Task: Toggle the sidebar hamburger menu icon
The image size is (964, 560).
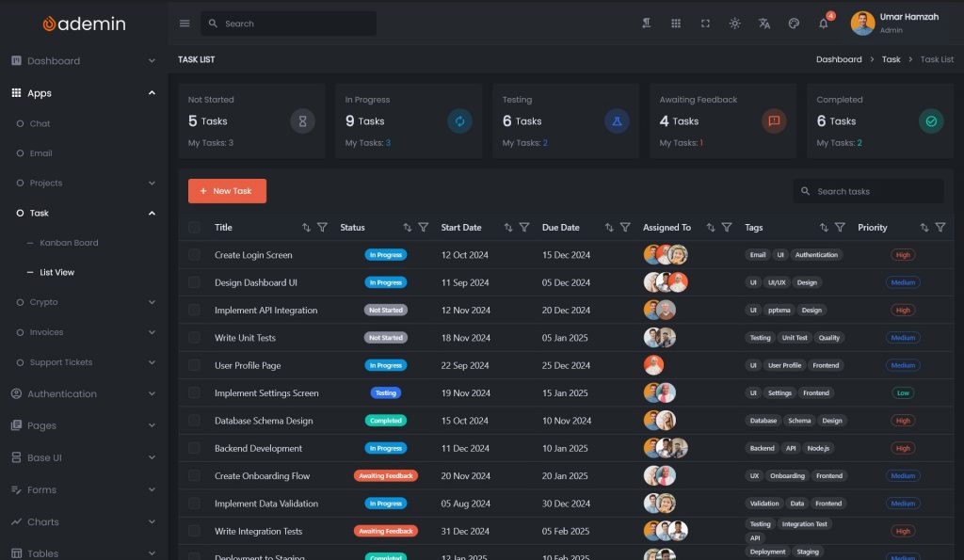Action: coord(185,24)
